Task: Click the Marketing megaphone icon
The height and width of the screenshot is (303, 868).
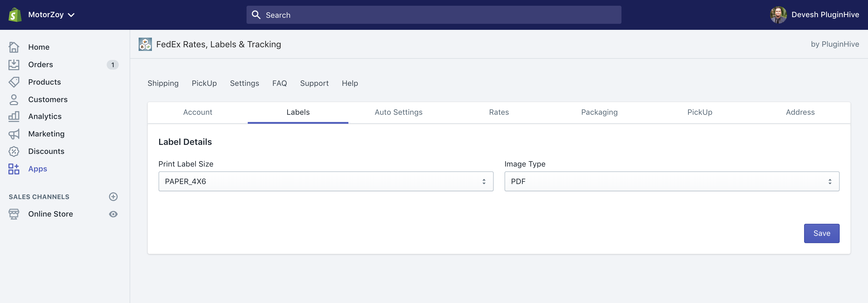Action: (14, 134)
